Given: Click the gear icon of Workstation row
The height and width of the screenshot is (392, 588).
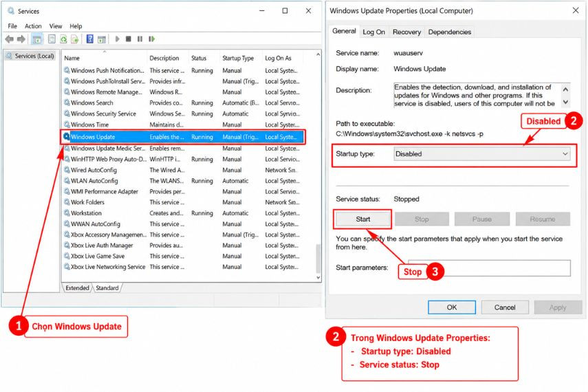Looking at the screenshot, I should coord(67,213).
